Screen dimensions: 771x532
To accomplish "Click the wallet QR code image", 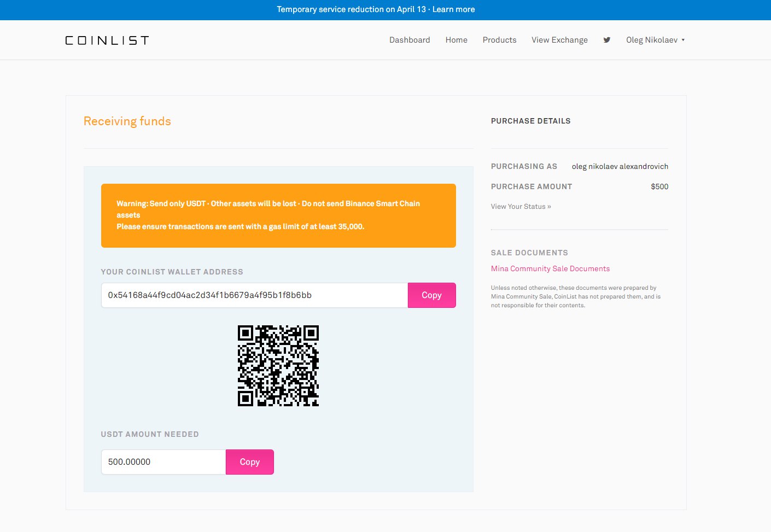I will 278,366.
